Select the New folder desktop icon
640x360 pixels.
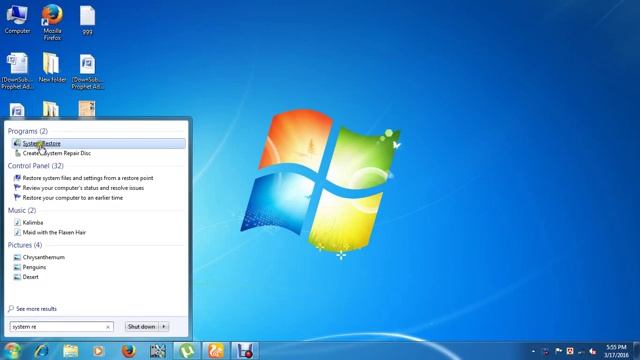click(52, 68)
